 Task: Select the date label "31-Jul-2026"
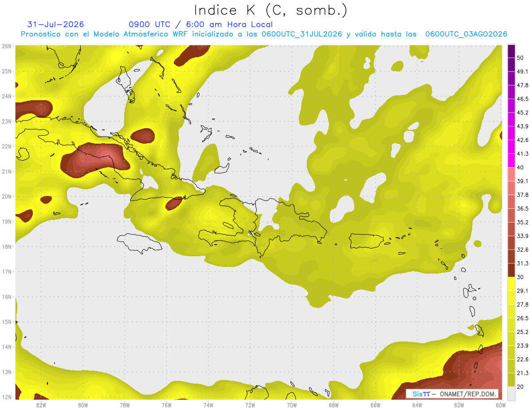pos(55,24)
